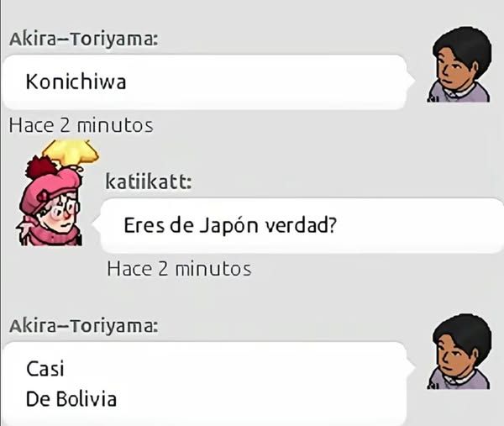Screen dimensions: 504x426
Task: Click the purple sweater of top avatar
Action: (459, 92)
